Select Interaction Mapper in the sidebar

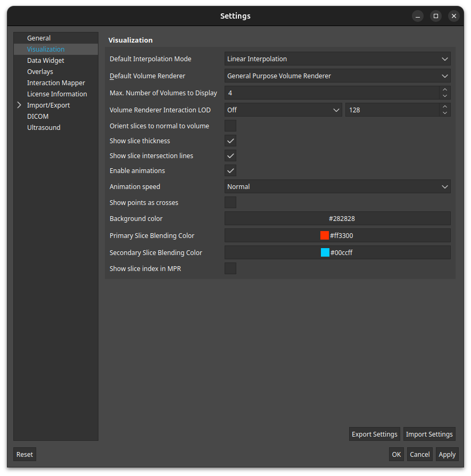click(56, 83)
